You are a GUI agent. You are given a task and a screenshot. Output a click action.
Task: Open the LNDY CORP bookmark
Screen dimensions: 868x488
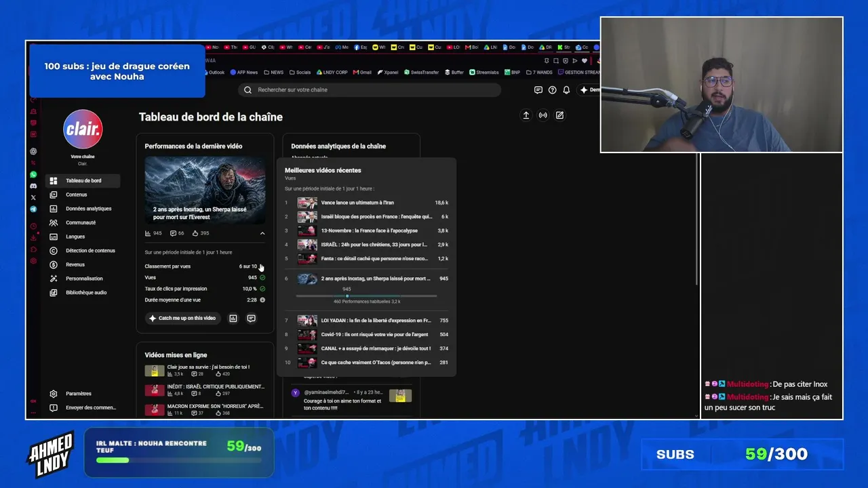pos(332,73)
